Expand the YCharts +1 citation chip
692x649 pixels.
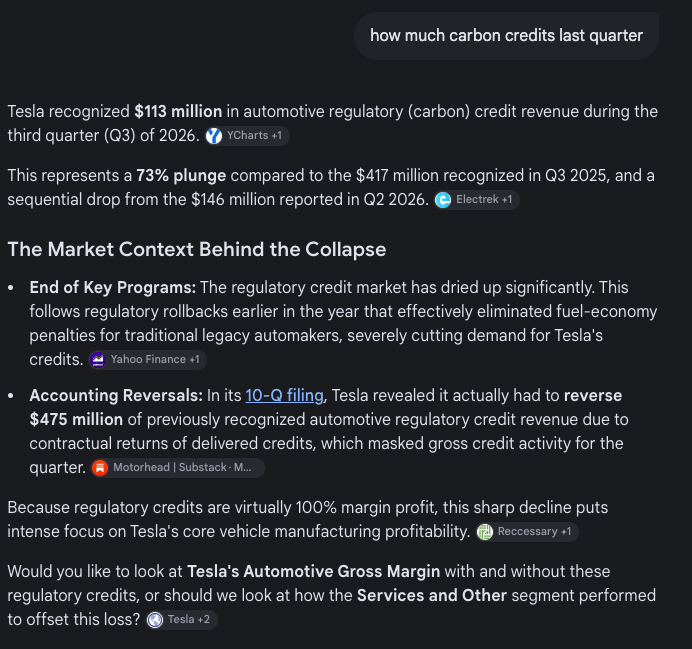coord(247,136)
